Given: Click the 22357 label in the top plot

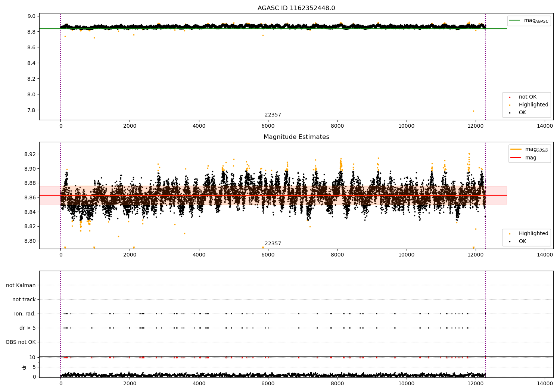Looking at the screenshot, I should coord(273,115).
